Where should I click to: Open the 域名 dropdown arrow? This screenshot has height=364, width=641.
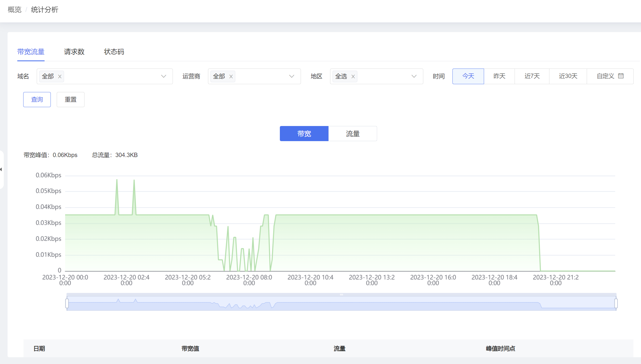(x=163, y=76)
